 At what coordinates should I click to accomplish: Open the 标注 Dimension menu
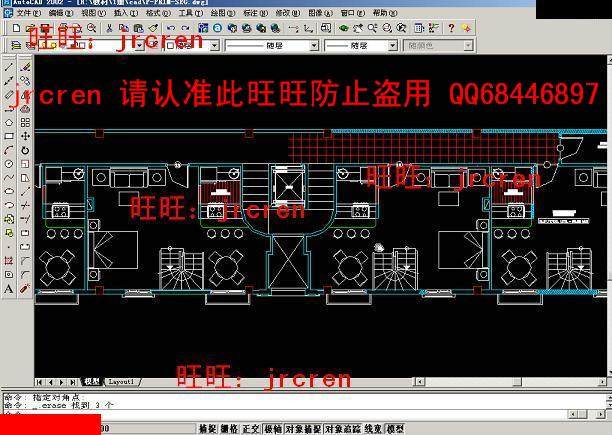click(x=256, y=13)
